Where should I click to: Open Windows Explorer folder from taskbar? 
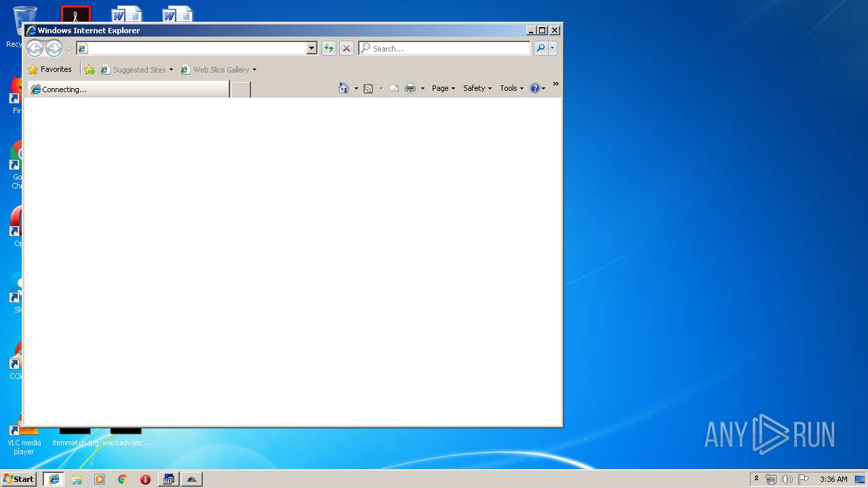(77, 479)
